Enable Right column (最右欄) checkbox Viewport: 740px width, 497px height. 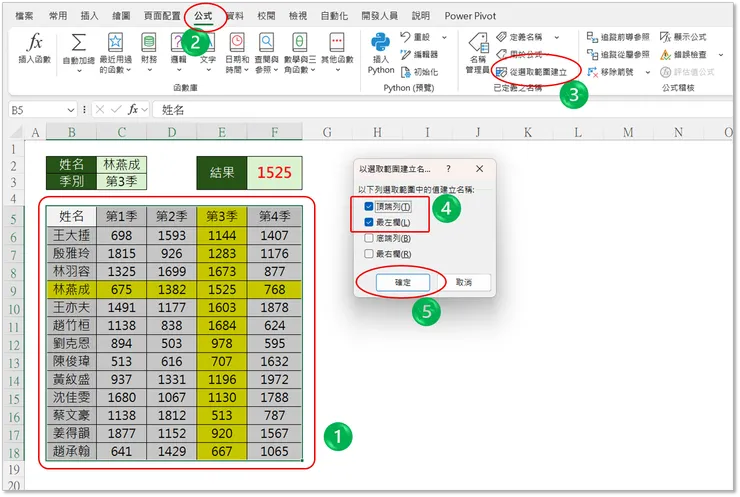pyautogui.click(x=369, y=254)
